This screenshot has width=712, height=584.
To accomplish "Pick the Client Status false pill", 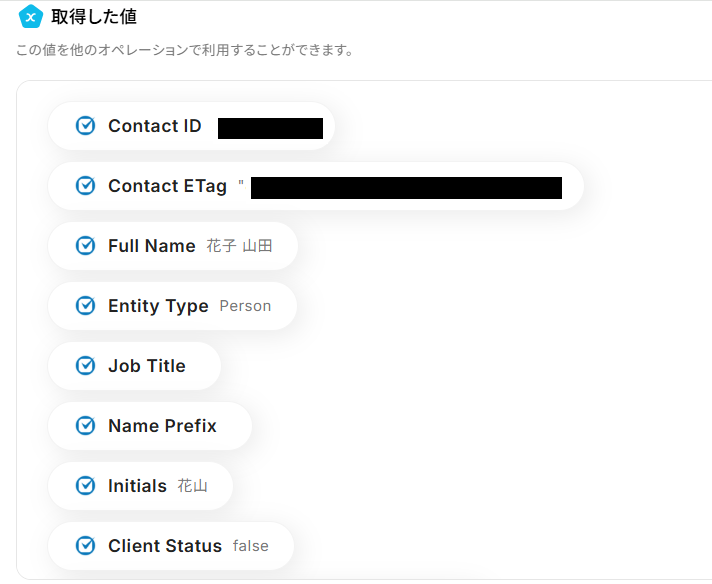I will [171, 546].
